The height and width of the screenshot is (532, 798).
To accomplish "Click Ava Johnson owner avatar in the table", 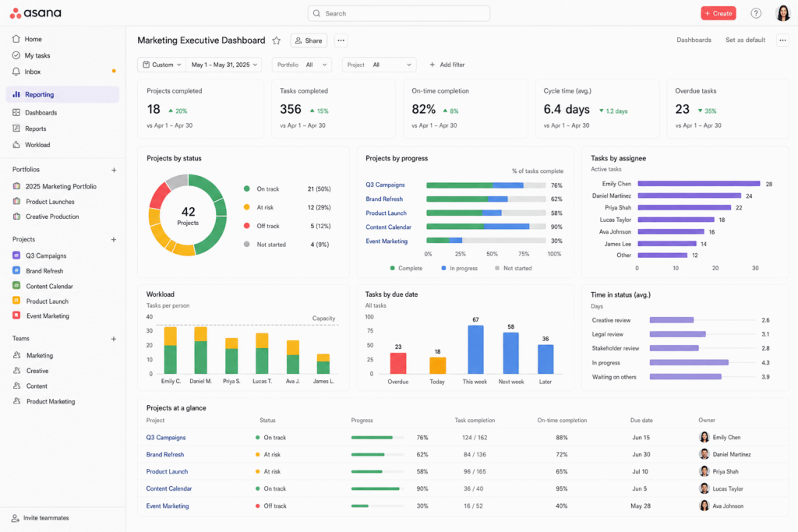I will (704, 506).
